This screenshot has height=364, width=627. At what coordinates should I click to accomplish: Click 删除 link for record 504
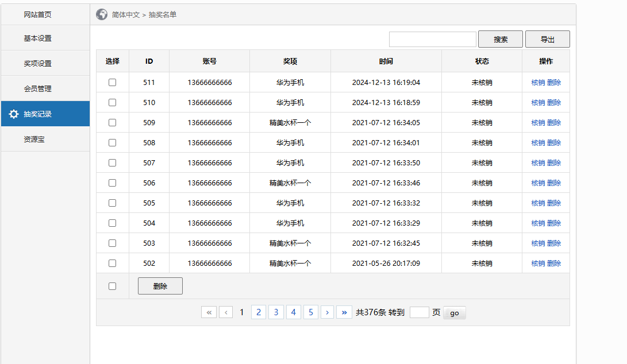click(554, 223)
